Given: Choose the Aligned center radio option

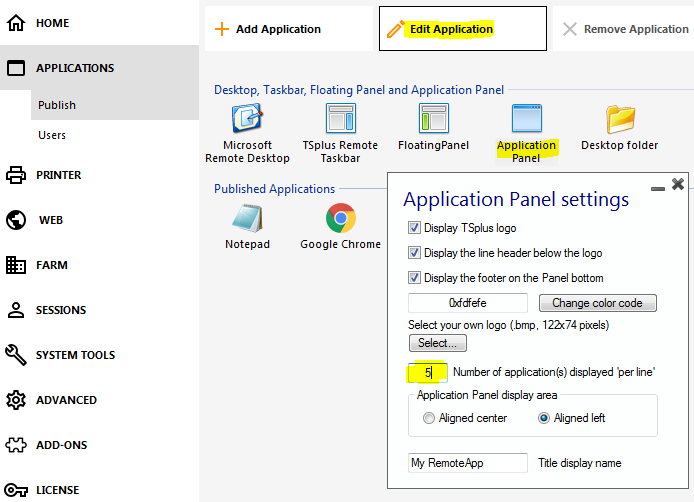Looking at the screenshot, I should click(x=429, y=418).
